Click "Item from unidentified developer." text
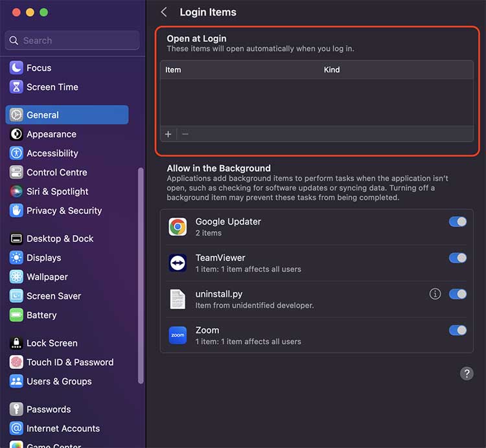The image size is (486, 448). (x=255, y=306)
